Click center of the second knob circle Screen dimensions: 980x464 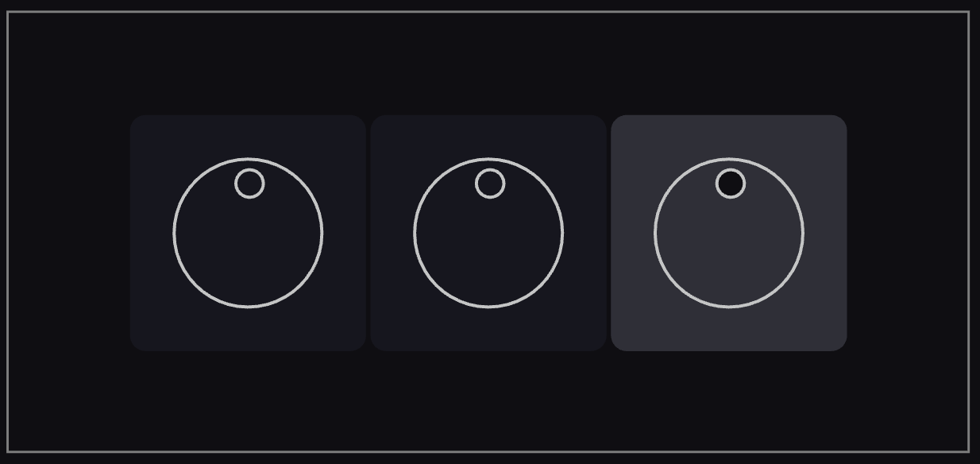pos(488,233)
